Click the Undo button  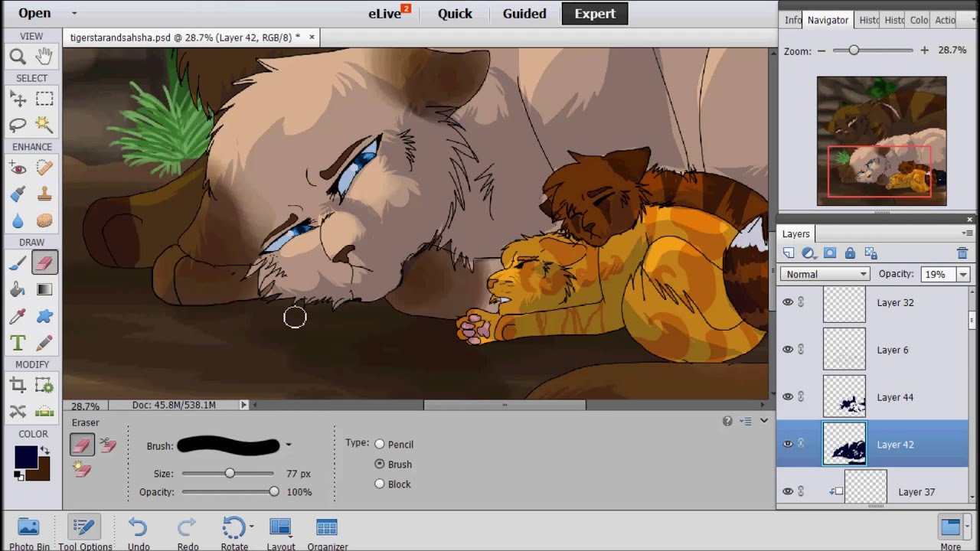click(139, 533)
